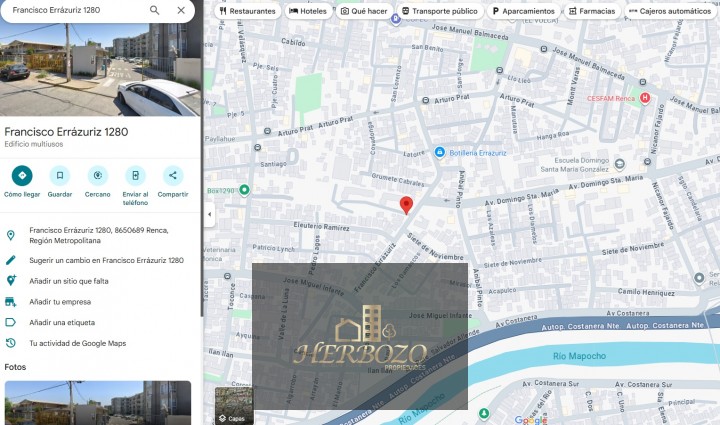Image resolution: width=720 pixels, height=425 pixels.
Task: Click Sugerir un cambio link
Action: (x=106, y=260)
